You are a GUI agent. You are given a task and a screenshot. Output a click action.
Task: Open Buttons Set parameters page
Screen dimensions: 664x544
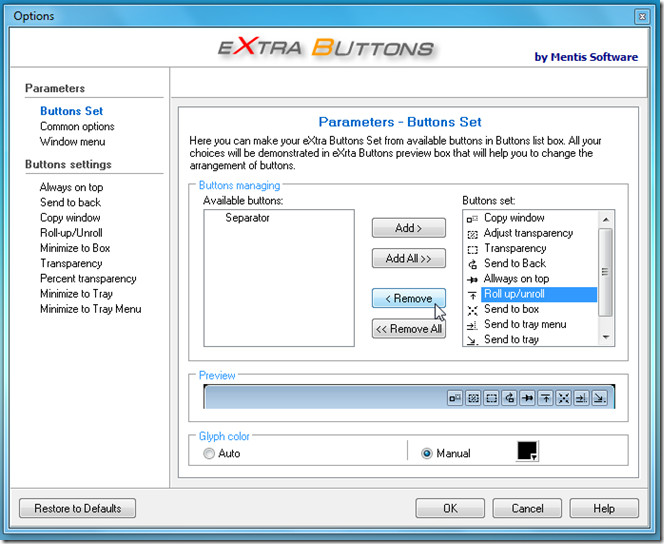point(72,111)
